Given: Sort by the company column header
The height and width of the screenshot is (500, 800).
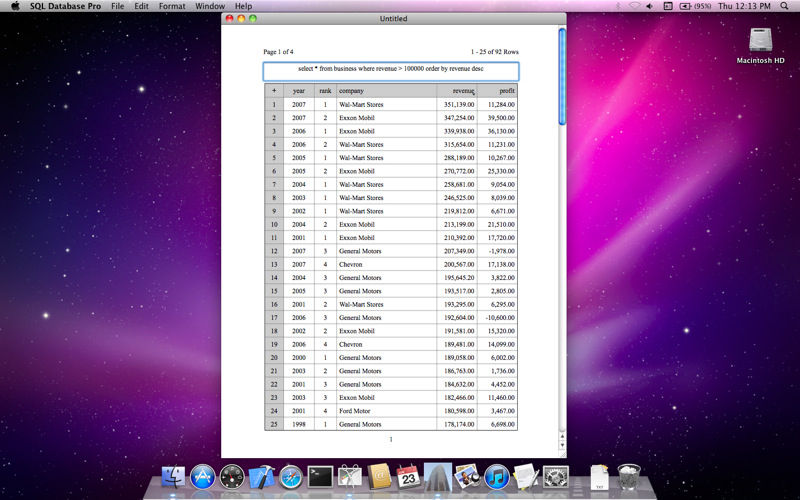Looking at the screenshot, I should point(386,91).
